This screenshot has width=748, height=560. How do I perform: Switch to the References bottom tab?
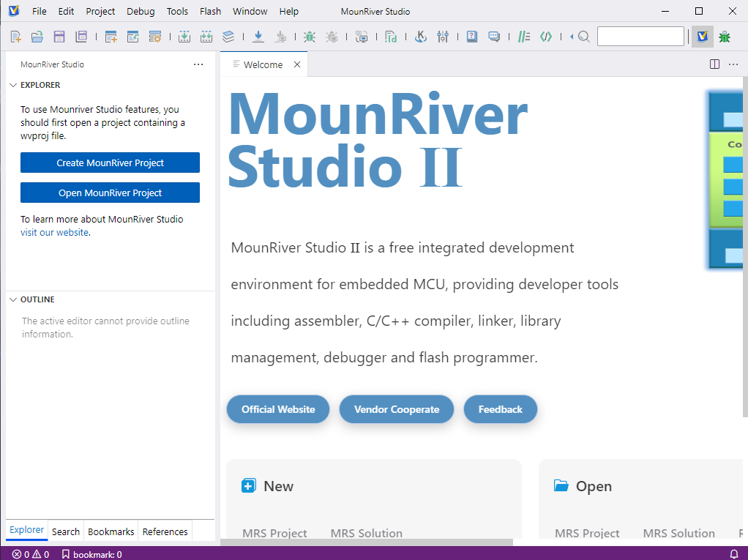165,531
